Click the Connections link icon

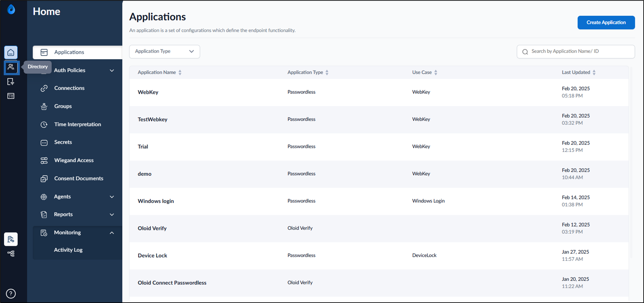[x=44, y=88]
